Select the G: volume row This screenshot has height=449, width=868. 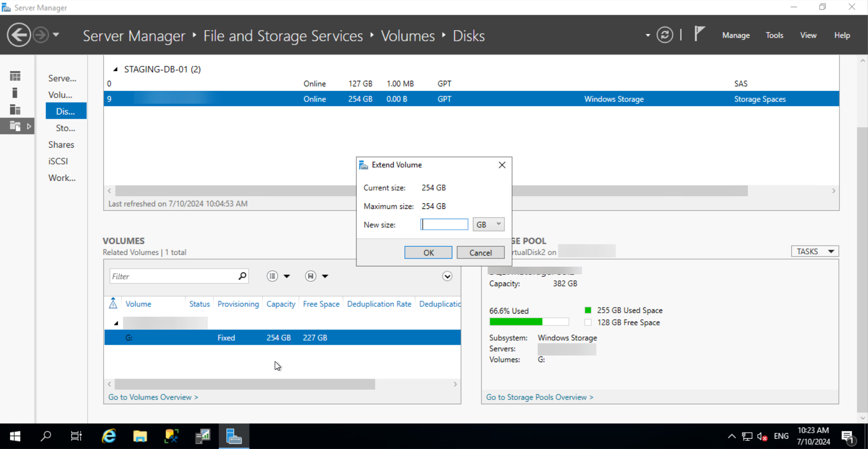pyautogui.click(x=282, y=338)
